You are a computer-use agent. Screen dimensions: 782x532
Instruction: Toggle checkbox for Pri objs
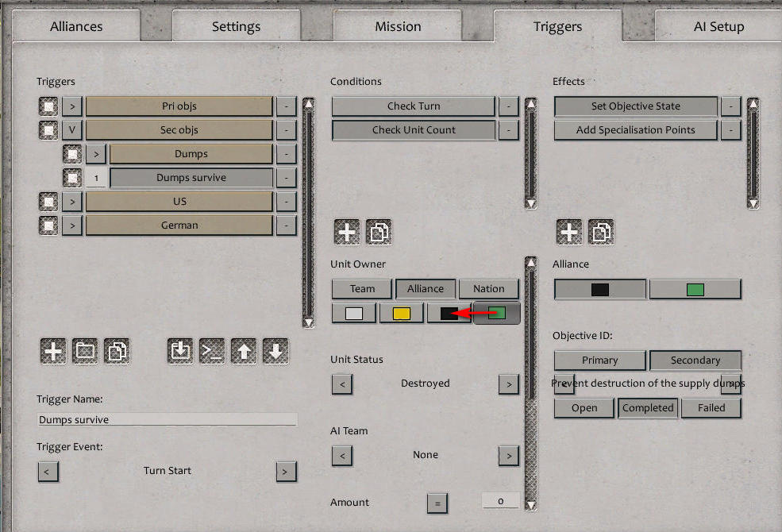coord(48,106)
